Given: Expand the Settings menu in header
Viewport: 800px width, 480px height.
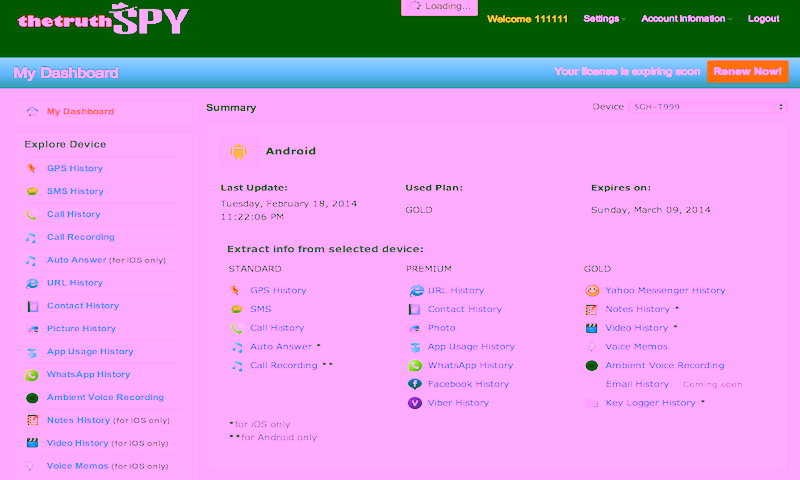Looking at the screenshot, I should click(604, 19).
